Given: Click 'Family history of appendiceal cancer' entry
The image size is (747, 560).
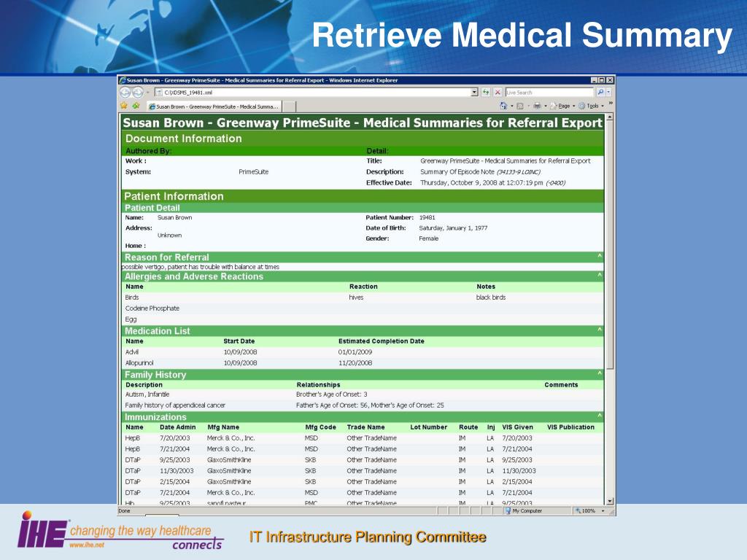Looking at the screenshot, I should point(175,405).
